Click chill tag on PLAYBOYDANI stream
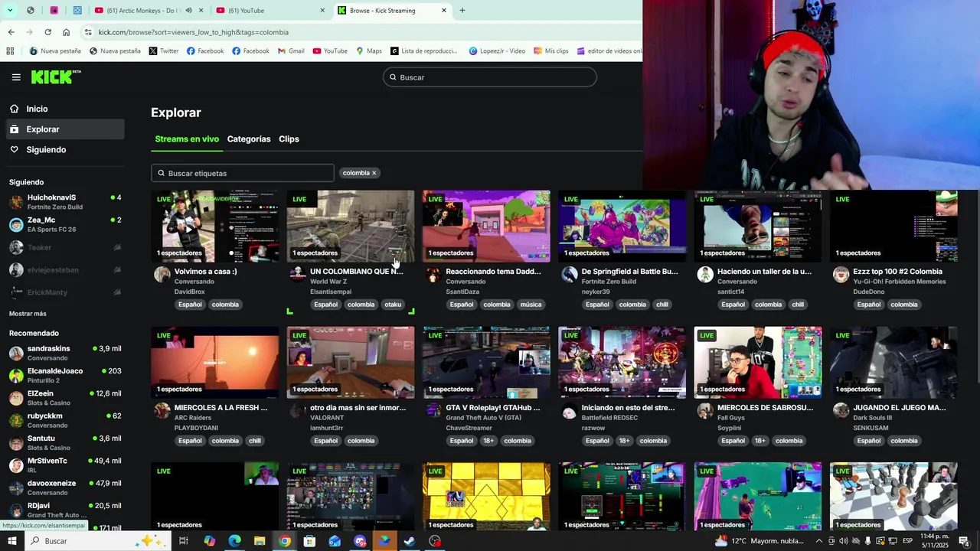The height and width of the screenshot is (551, 980). (x=255, y=441)
